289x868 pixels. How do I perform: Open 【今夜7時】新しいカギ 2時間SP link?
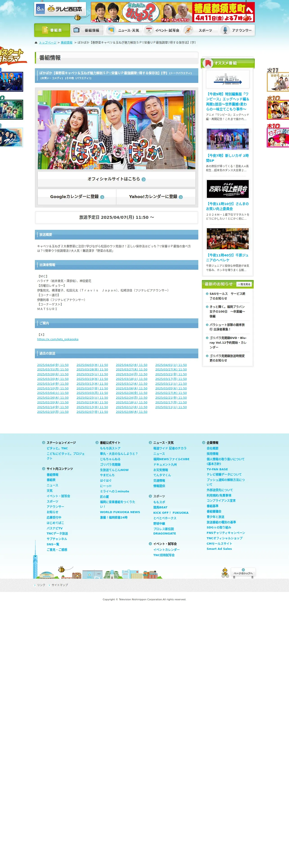click(227, 158)
